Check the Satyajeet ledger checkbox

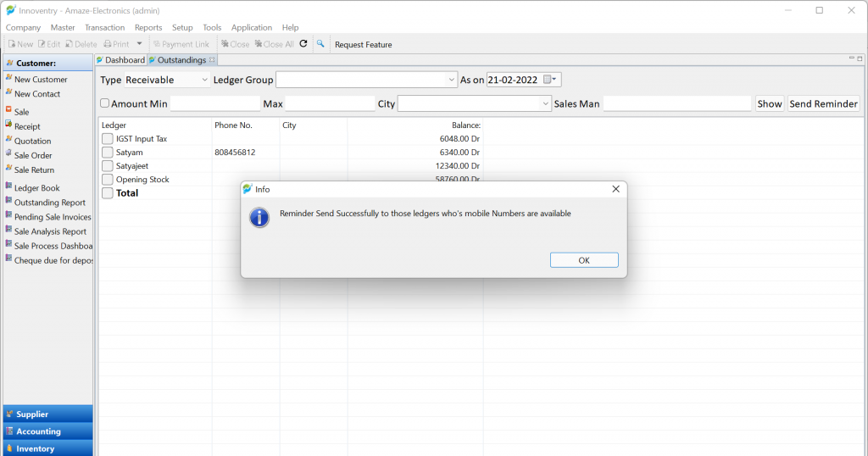[x=108, y=166]
